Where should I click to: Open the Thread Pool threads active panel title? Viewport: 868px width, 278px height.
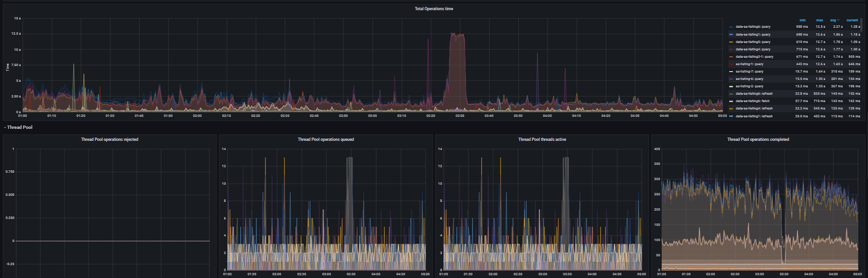[x=542, y=139]
